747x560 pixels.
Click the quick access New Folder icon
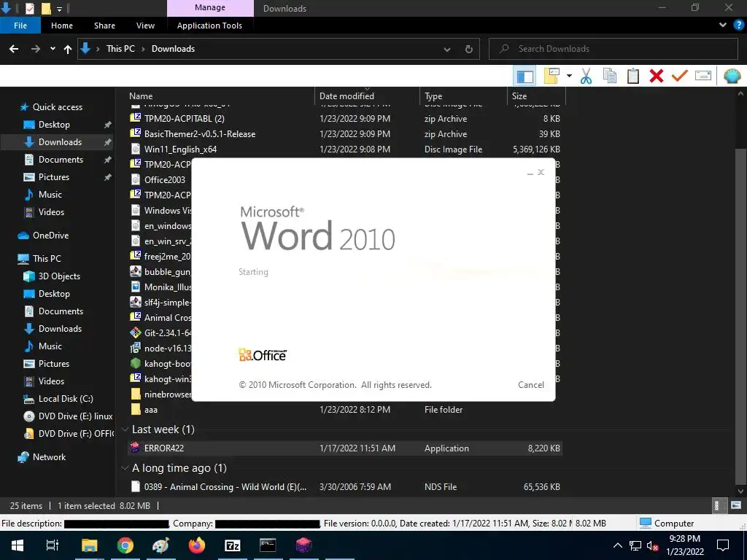[46, 8]
